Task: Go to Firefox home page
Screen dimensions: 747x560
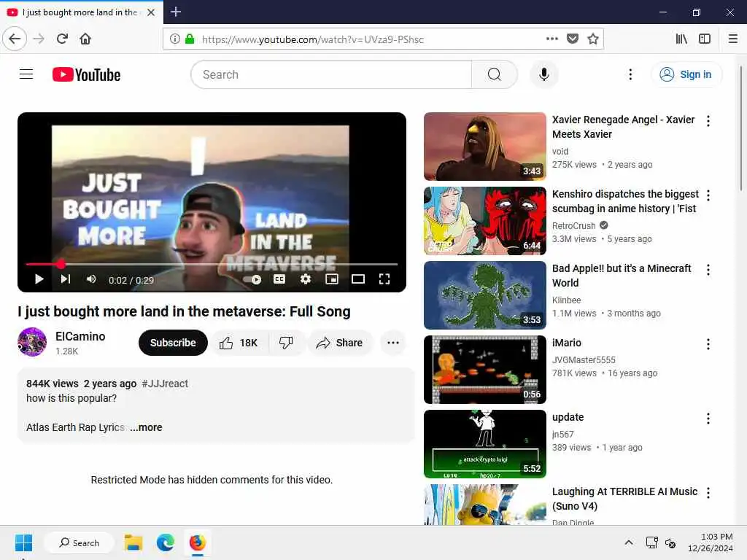Action: pyautogui.click(x=85, y=39)
